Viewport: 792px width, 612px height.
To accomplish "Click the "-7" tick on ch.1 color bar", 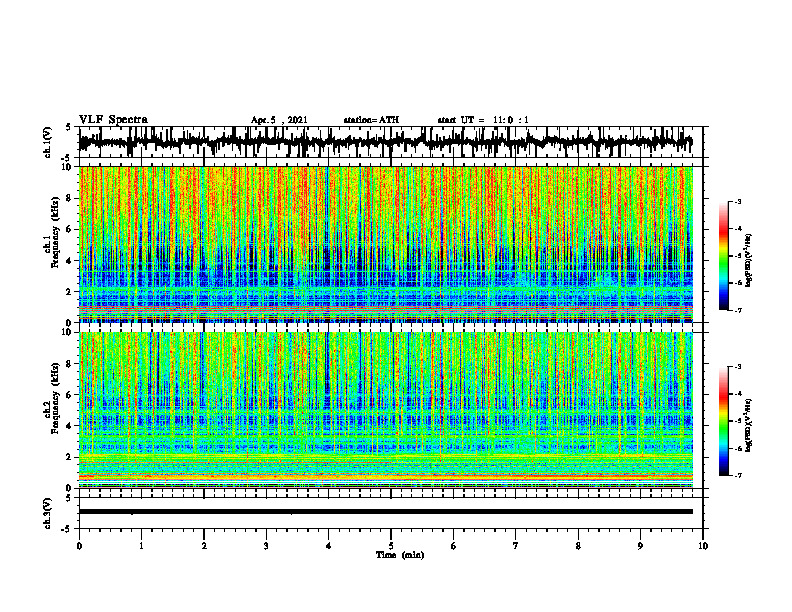I will tap(738, 310).
